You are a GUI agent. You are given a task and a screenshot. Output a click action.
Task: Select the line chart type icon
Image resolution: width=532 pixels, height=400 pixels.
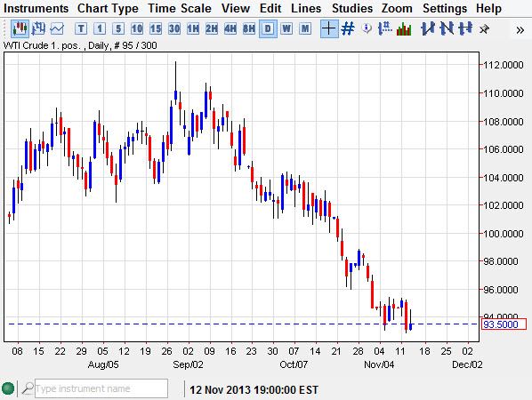[57, 28]
